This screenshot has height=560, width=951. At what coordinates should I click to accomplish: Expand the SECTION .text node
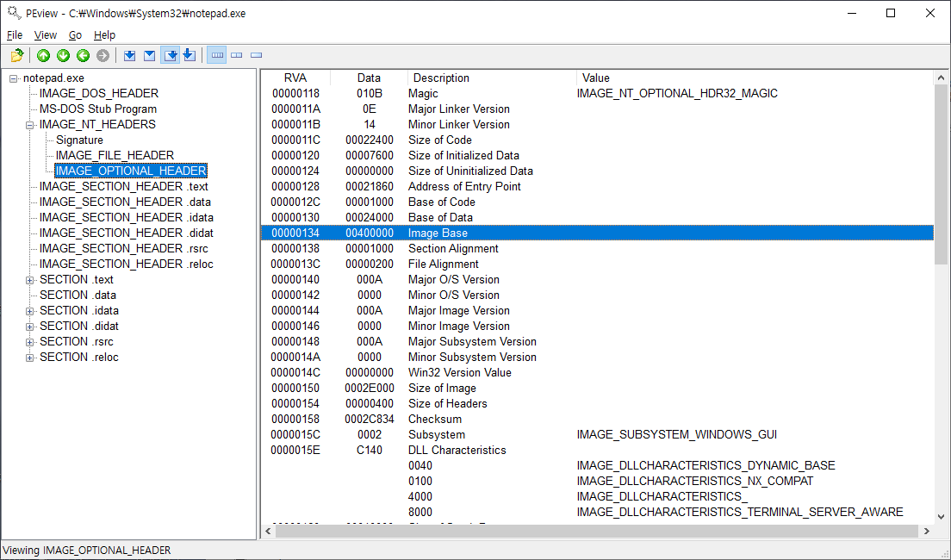(29, 280)
